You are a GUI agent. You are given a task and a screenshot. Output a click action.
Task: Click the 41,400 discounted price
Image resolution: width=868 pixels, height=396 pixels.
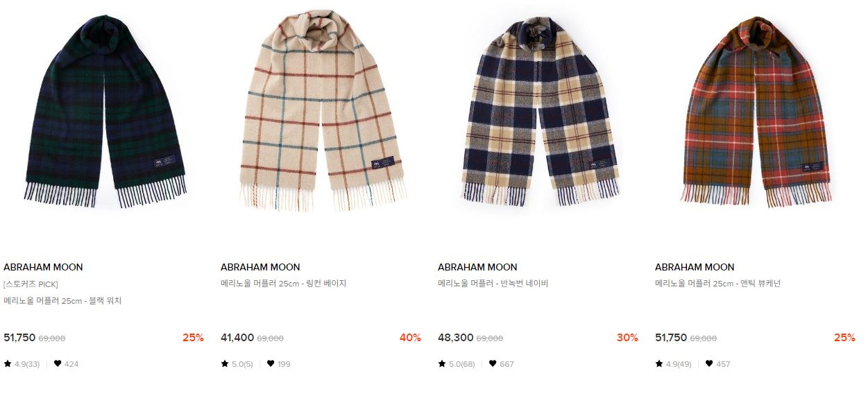tap(237, 338)
